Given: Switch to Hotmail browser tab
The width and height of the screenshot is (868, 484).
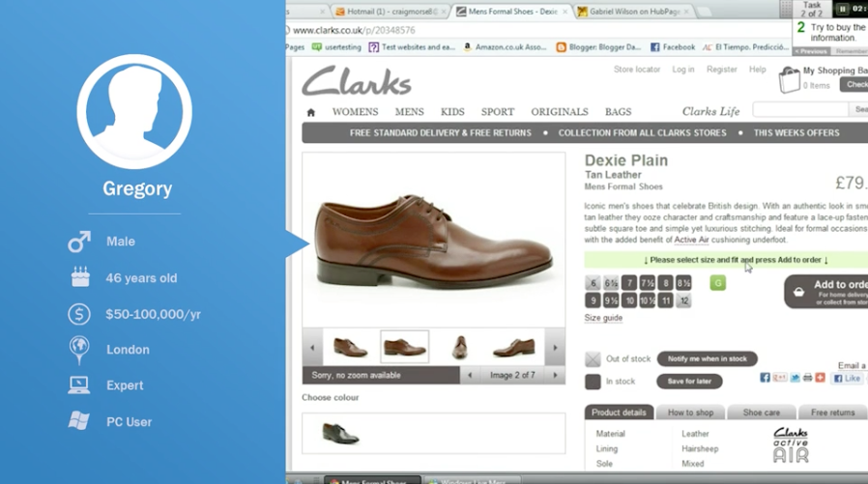Looking at the screenshot, I should (x=391, y=11).
